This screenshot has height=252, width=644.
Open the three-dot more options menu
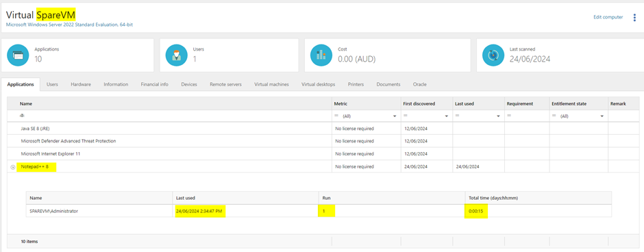[x=634, y=18]
